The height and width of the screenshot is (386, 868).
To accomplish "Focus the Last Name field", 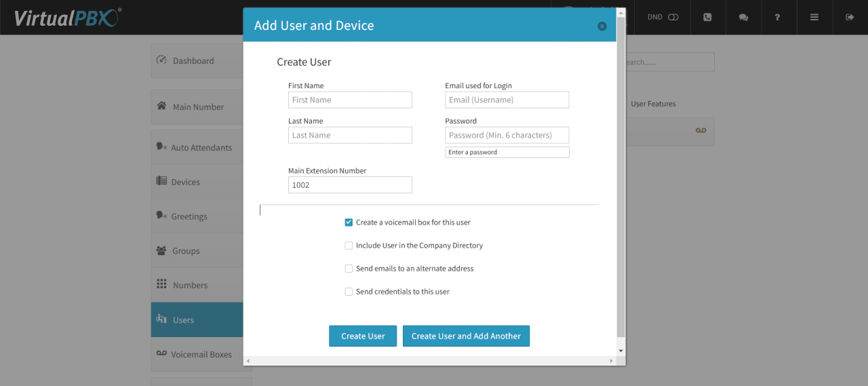I will click(x=350, y=135).
